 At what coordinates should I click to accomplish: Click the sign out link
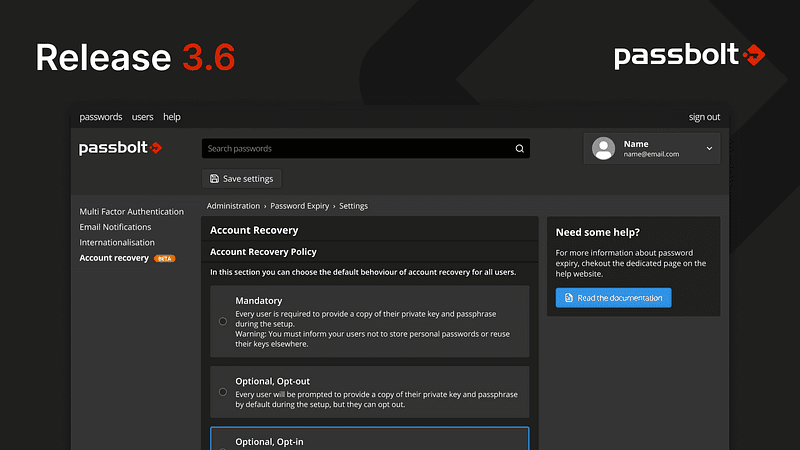[704, 117]
